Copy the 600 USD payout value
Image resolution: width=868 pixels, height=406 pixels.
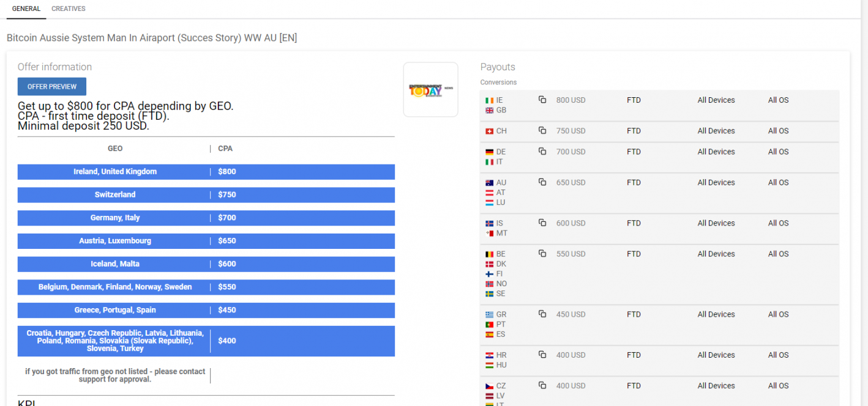click(x=542, y=223)
